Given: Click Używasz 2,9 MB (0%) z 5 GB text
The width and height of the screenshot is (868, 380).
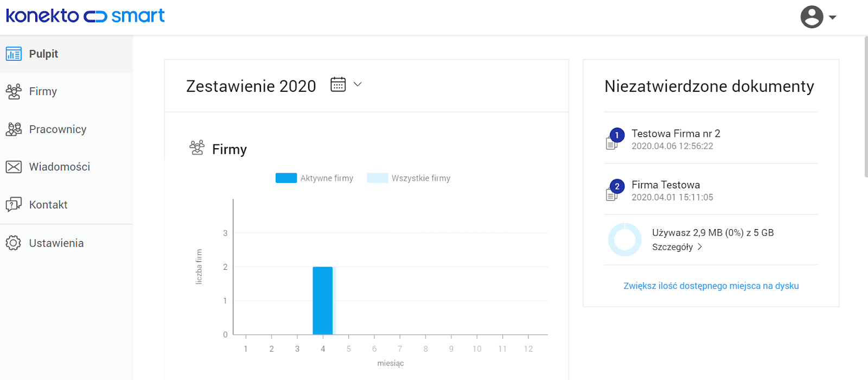Looking at the screenshot, I should click(x=713, y=232).
